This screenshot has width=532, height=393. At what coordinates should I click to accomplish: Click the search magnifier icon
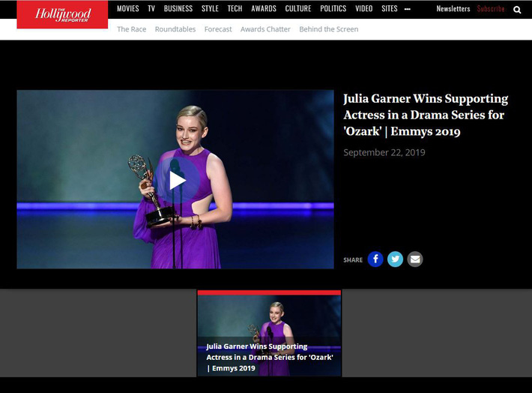pyautogui.click(x=517, y=10)
